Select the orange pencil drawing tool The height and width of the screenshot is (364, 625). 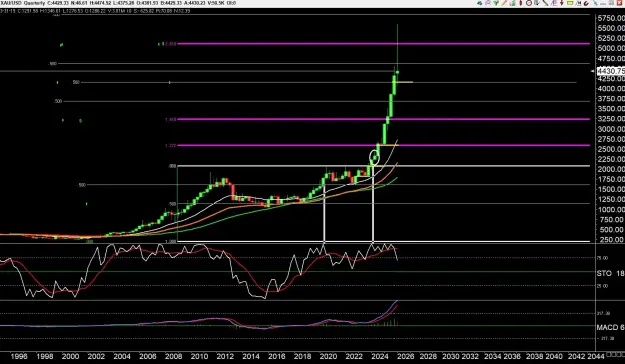pyautogui.click(x=504, y=3)
